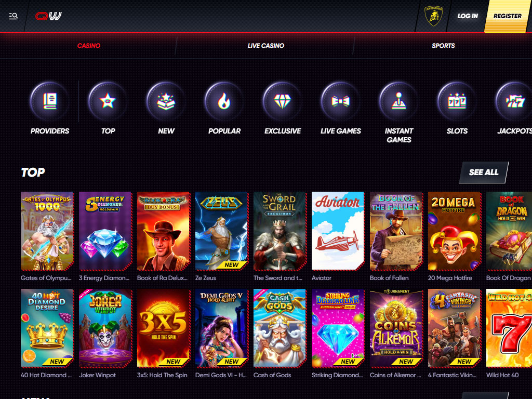Select the New games category icon
The height and width of the screenshot is (399, 532).
point(166,101)
